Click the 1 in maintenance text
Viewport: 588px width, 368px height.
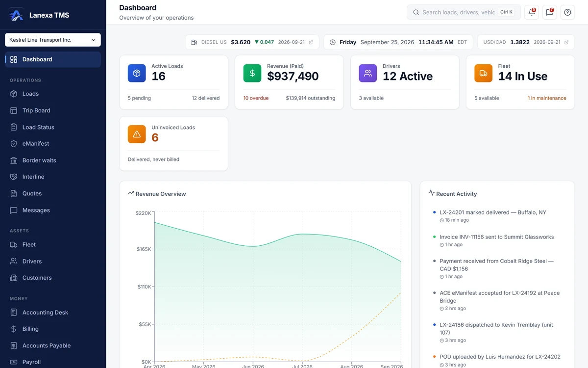[547, 98]
